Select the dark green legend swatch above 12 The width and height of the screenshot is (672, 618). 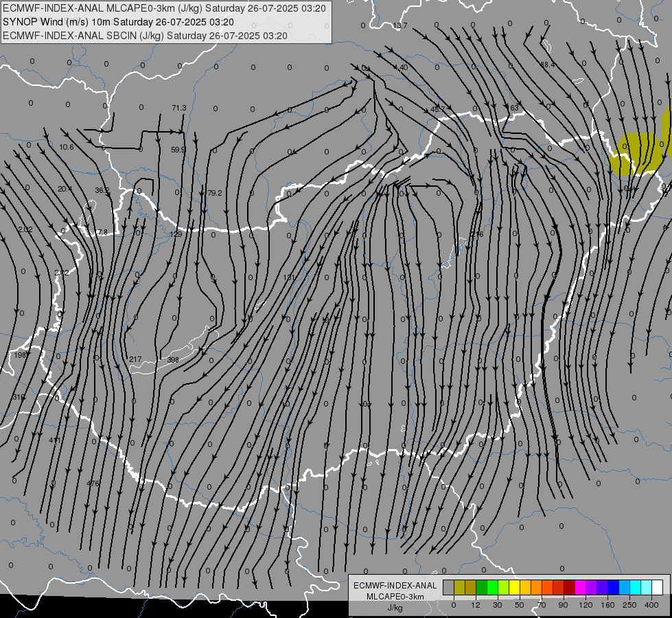[x=482, y=587]
